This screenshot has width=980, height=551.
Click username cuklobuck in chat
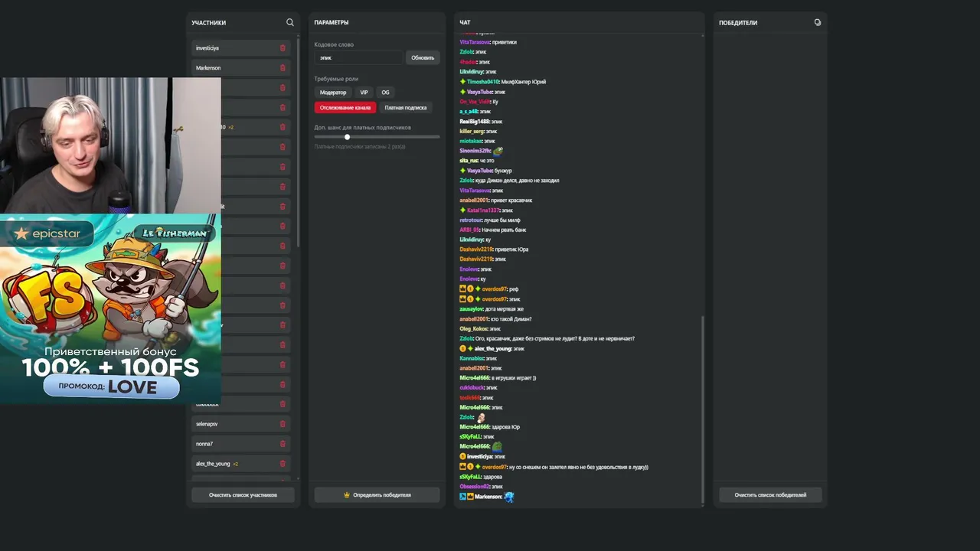click(472, 388)
